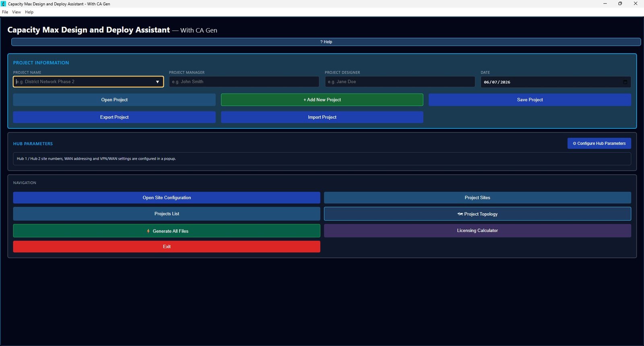The image size is (644, 346).
Task: Click the Projects List button
Action: coord(167,214)
